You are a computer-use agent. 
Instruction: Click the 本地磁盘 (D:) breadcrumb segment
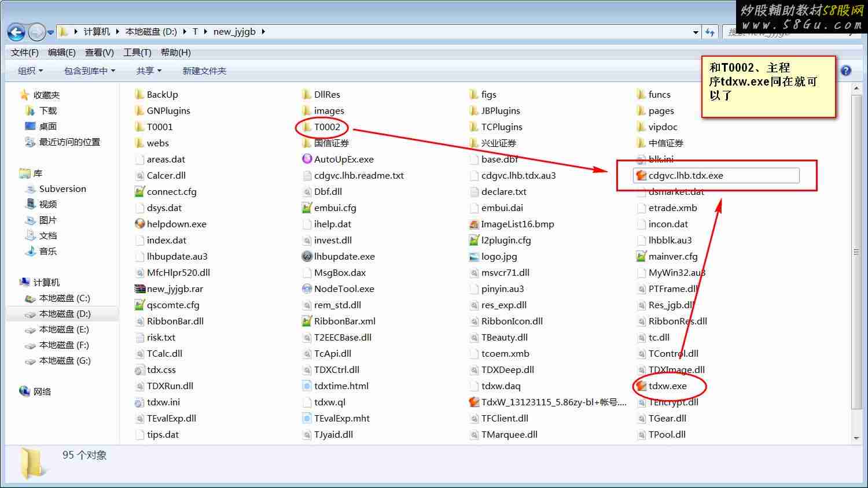[x=151, y=32]
